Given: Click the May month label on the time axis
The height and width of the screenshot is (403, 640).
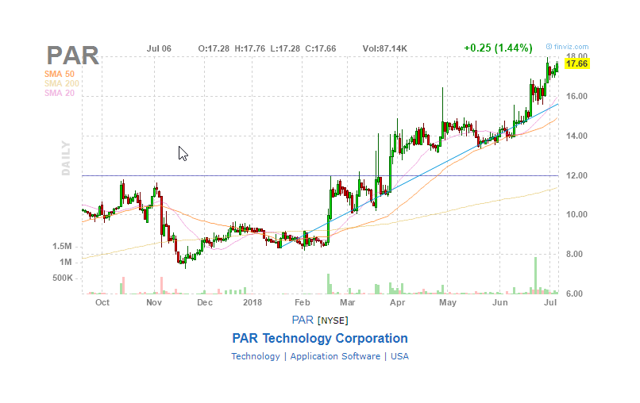Looking at the screenshot, I should point(448,303).
